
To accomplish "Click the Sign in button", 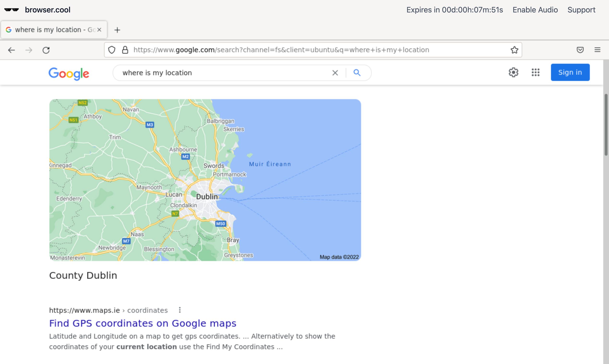I will 570,72.
